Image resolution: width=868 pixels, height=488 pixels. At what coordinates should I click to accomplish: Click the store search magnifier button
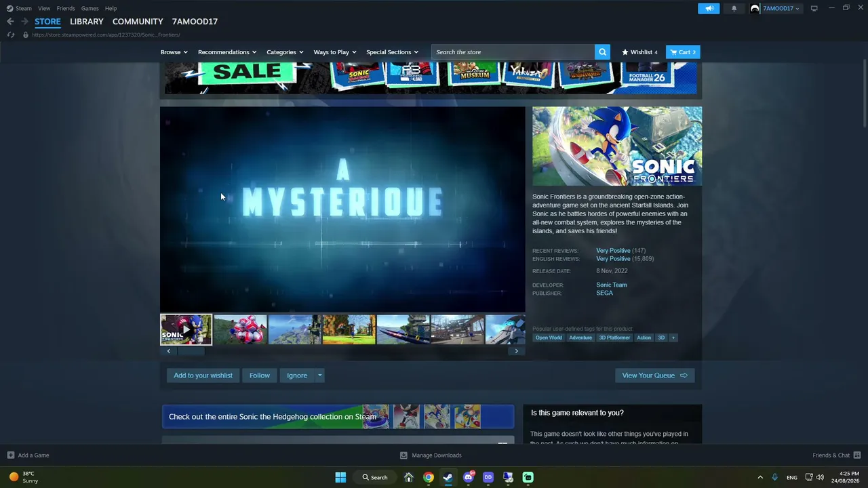pos(602,52)
